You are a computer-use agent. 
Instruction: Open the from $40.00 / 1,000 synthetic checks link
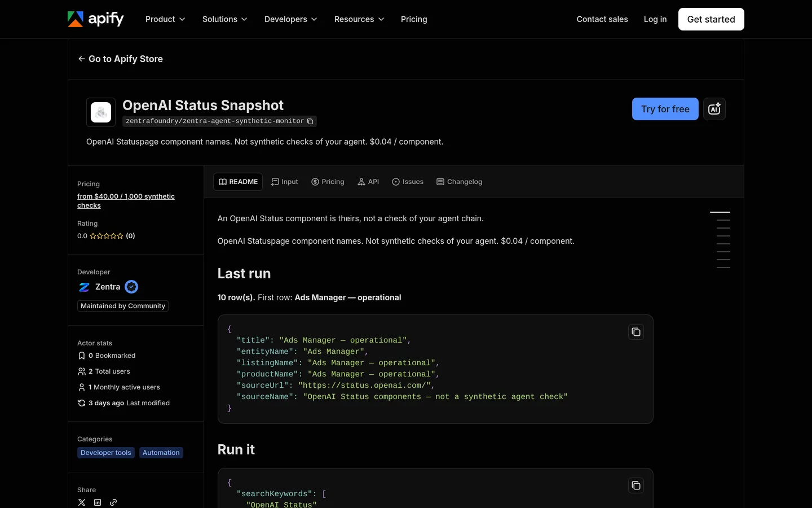click(126, 201)
